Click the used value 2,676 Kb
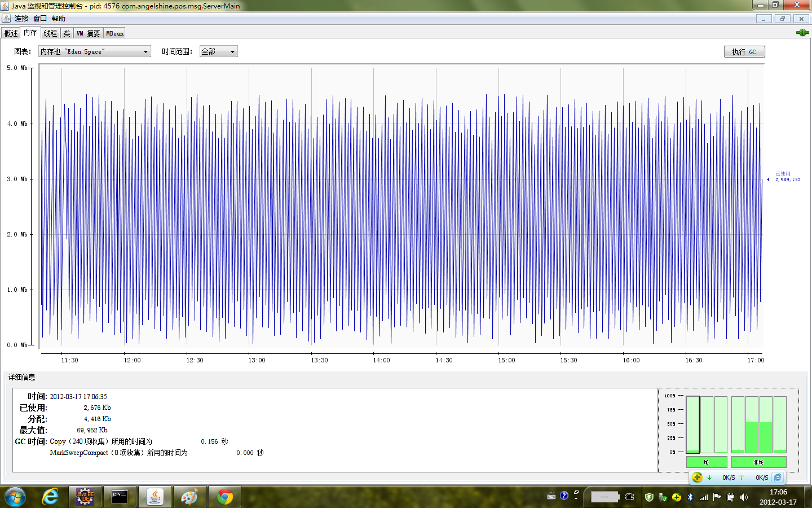This screenshot has height=508, width=812. click(x=97, y=408)
